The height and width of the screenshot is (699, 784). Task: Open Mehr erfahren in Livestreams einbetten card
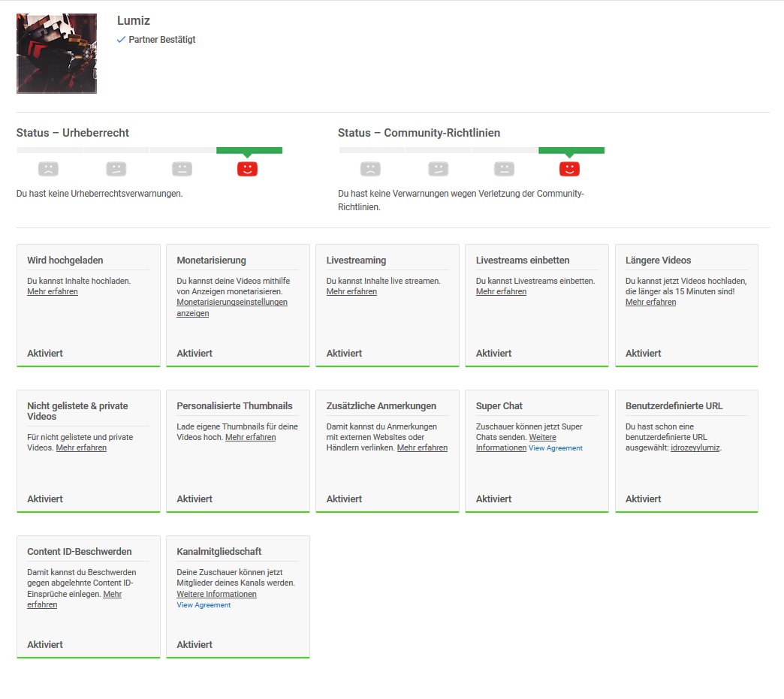(501, 291)
